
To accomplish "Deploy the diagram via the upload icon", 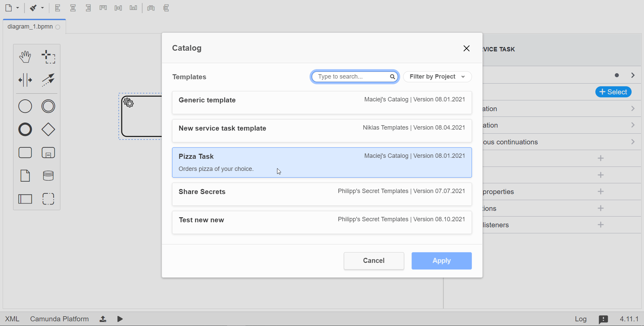I will pos(103,319).
